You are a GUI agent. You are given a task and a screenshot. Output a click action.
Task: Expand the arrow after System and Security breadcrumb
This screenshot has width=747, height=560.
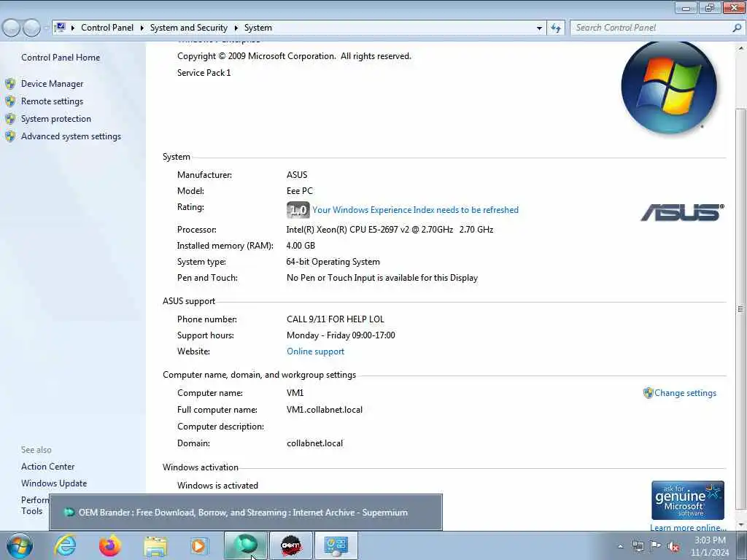click(236, 28)
